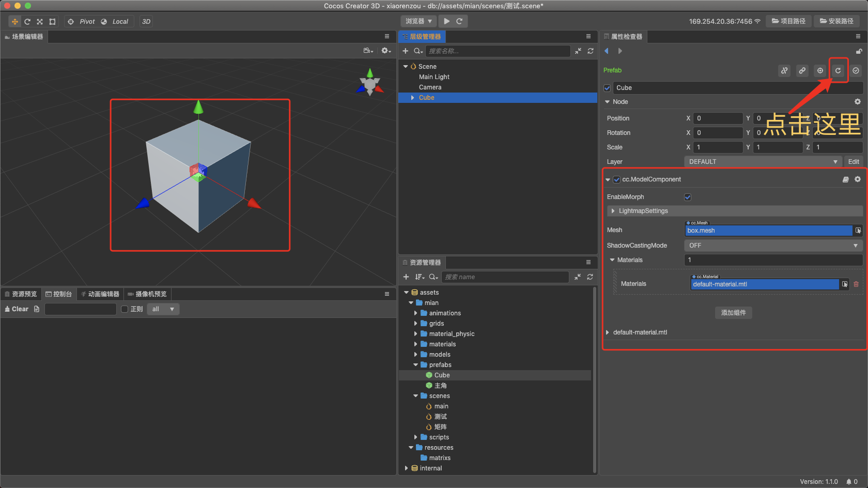Toggle the cc.ModelComponent enabled checkbox
Image resolution: width=868 pixels, height=488 pixels.
click(x=616, y=180)
